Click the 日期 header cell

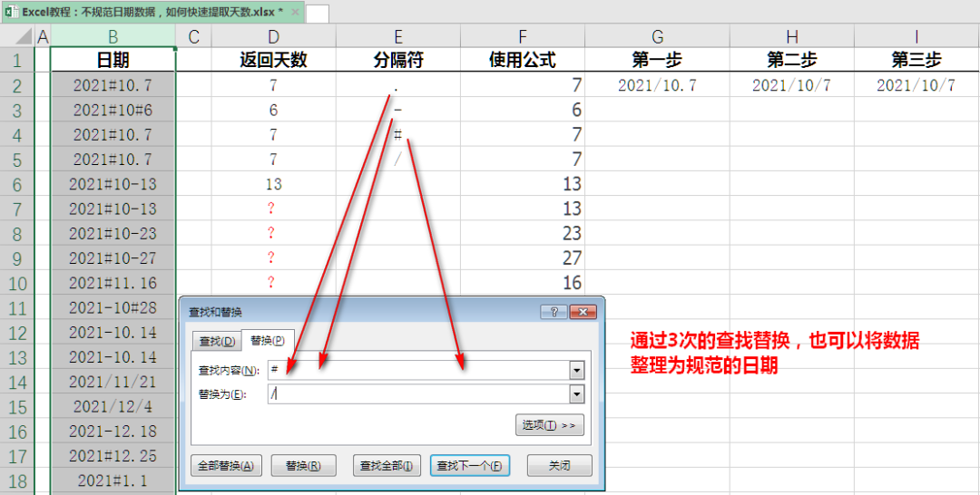tap(113, 61)
